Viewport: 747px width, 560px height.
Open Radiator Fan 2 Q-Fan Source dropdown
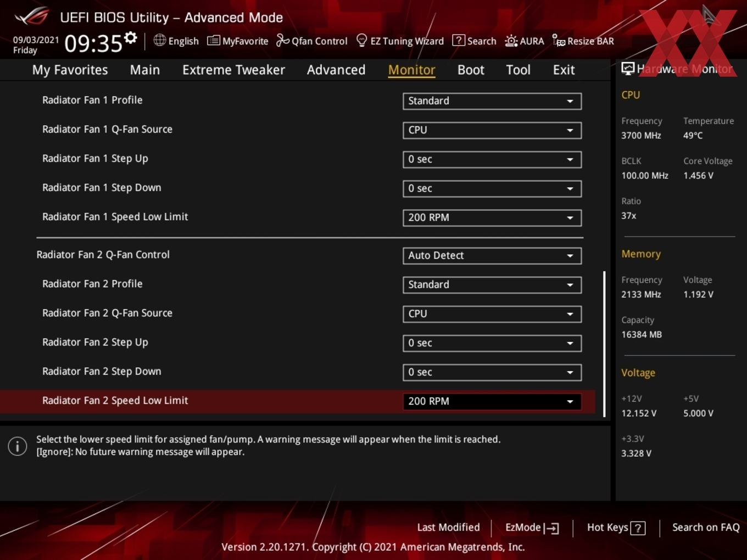tap(492, 313)
